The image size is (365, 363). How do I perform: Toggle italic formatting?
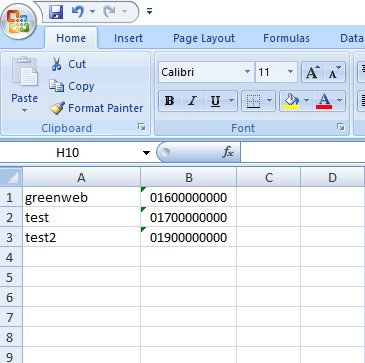[192, 101]
